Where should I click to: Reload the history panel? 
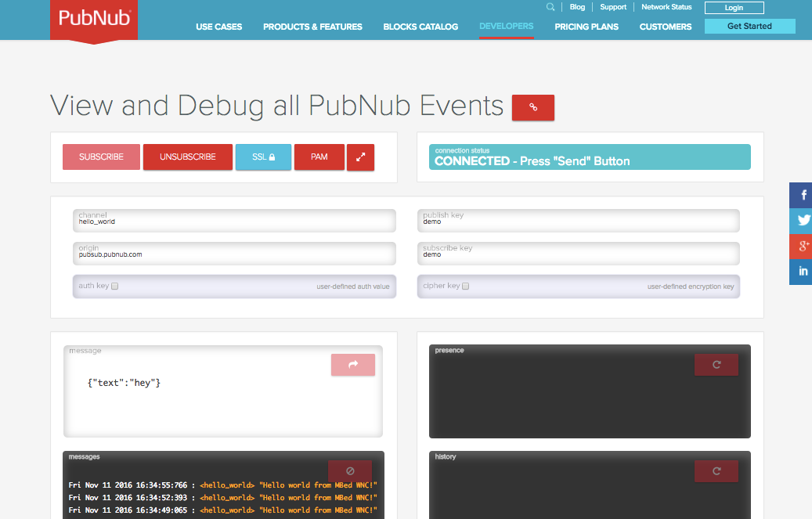[716, 471]
